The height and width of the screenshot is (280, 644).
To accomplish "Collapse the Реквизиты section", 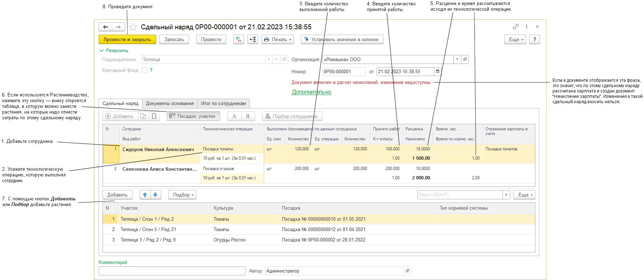I will tap(101, 51).
